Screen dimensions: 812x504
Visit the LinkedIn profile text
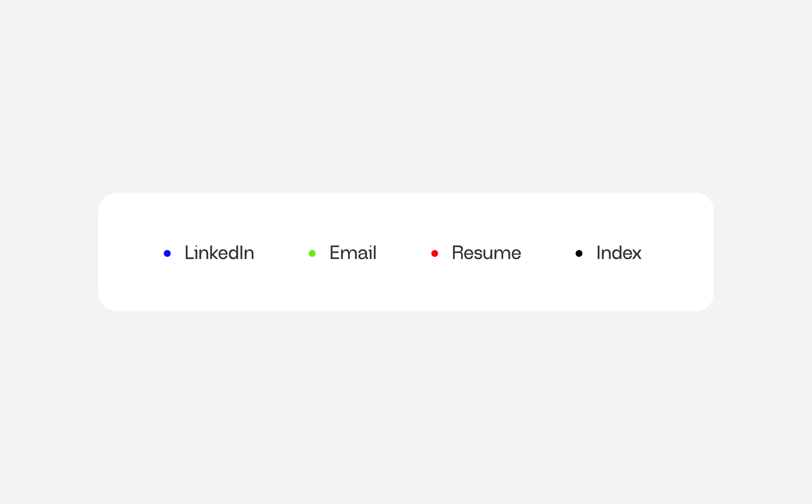pos(220,253)
